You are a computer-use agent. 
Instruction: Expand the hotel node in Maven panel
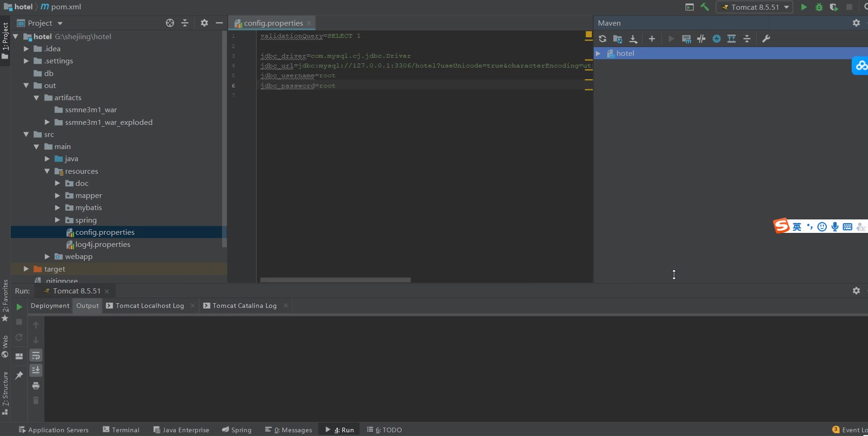(x=598, y=54)
